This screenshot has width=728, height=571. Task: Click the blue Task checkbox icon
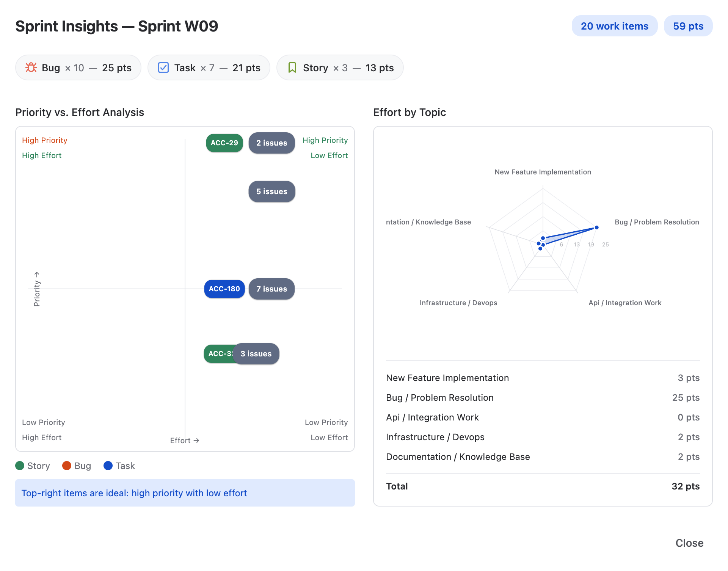click(163, 67)
